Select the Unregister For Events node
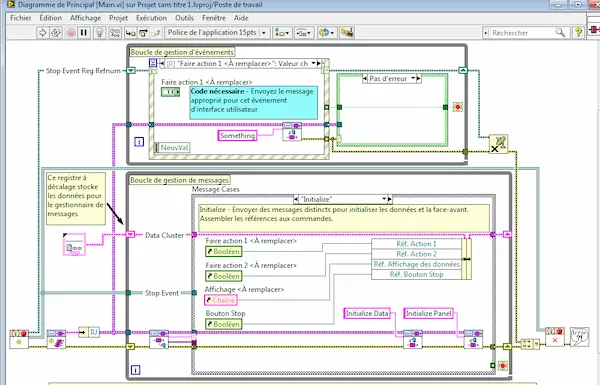Viewport: 600px width, 385px height. (499, 144)
